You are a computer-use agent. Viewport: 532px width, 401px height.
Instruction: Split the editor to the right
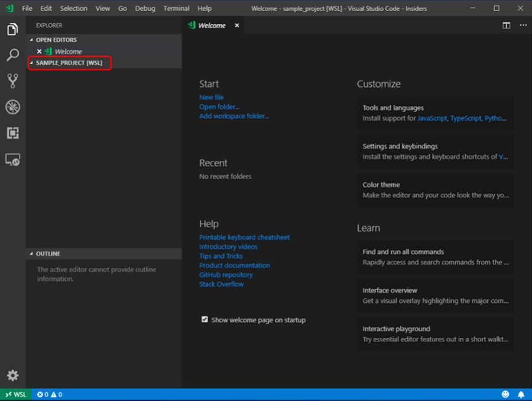click(x=506, y=25)
